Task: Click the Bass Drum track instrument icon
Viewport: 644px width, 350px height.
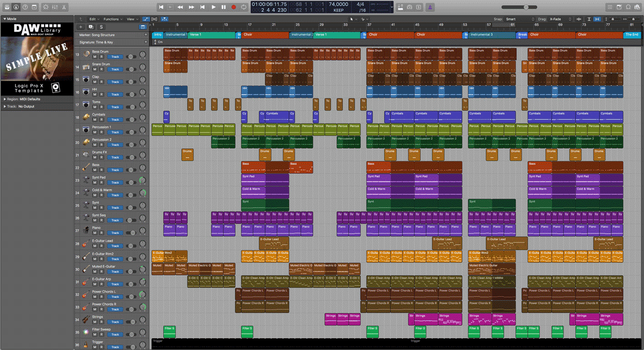Action: (86, 54)
